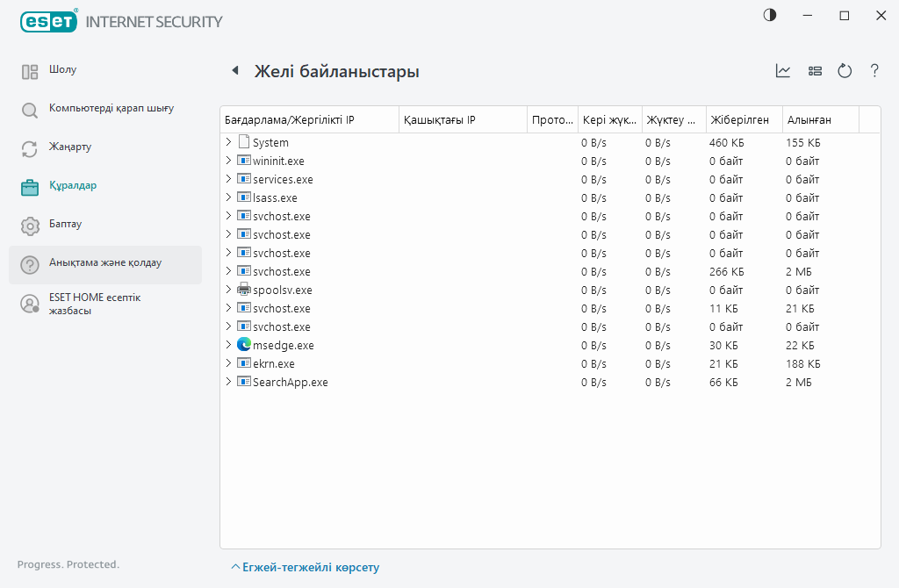The image size is (899, 588).
Task: Open the help question mark icon
Action: point(874,71)
